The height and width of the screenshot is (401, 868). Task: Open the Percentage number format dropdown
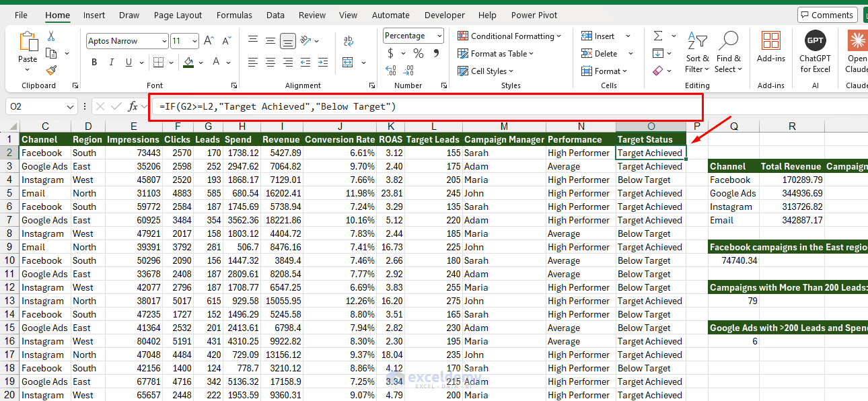(439, 36)
